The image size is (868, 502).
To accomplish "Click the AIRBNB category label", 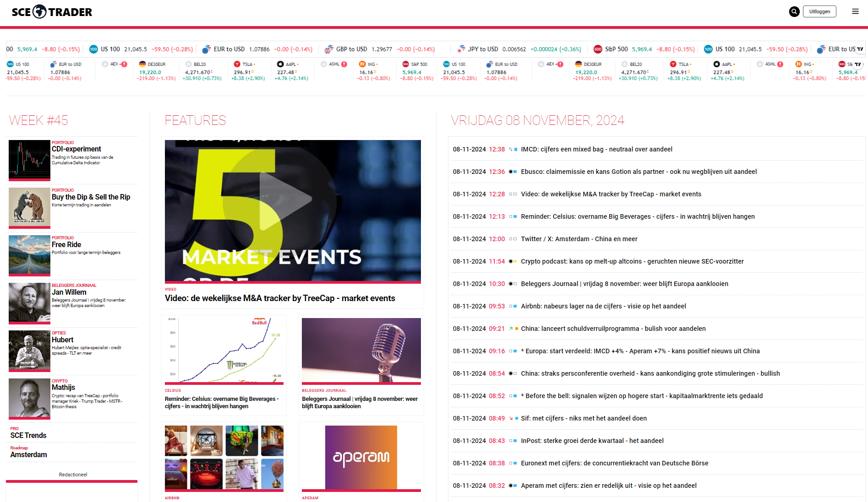I will point(172,498).
